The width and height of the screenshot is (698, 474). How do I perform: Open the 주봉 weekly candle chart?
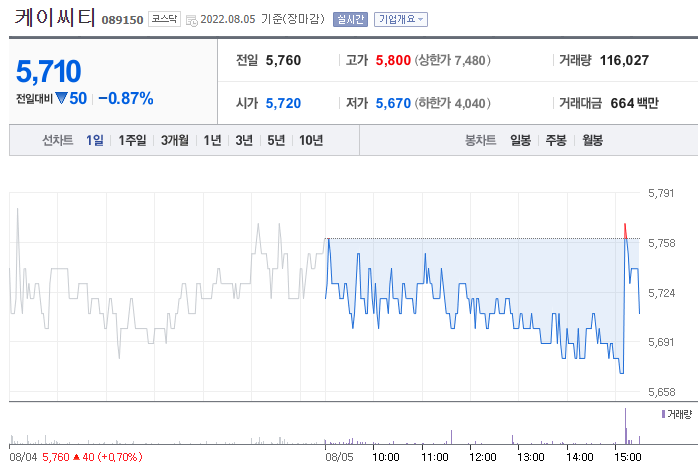pyautogui.click(x=556, y=141)
